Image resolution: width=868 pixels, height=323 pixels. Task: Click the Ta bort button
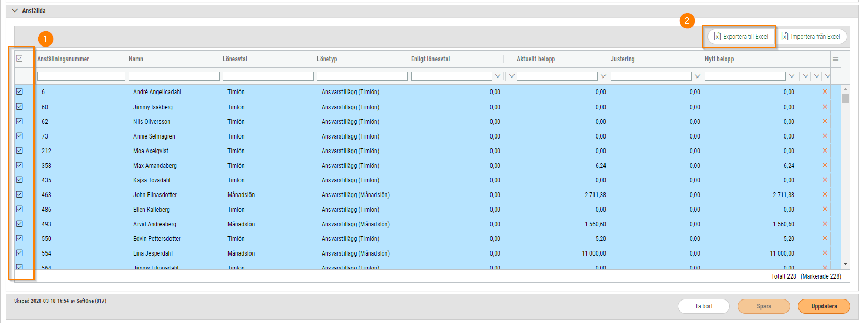click(x=704, y=306)
